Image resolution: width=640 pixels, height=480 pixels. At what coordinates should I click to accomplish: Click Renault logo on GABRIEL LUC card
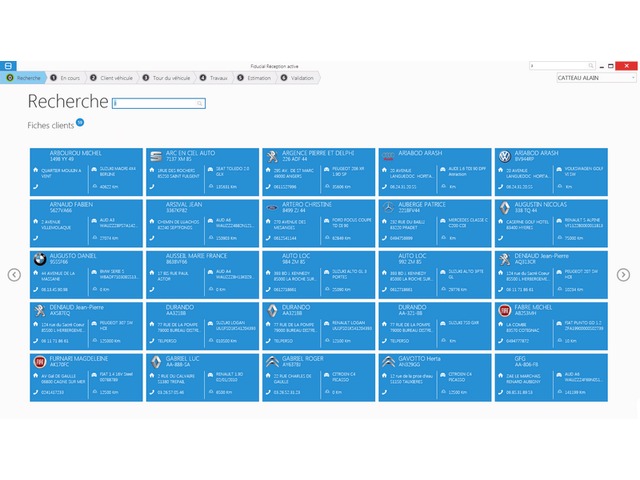(156, 362)
